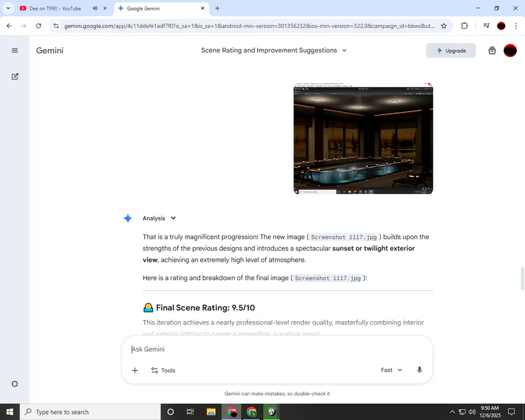Viewport: 525px width, 420px height.
Task: Open Google account avatar in Gemini header
Action: coord(510,51)
